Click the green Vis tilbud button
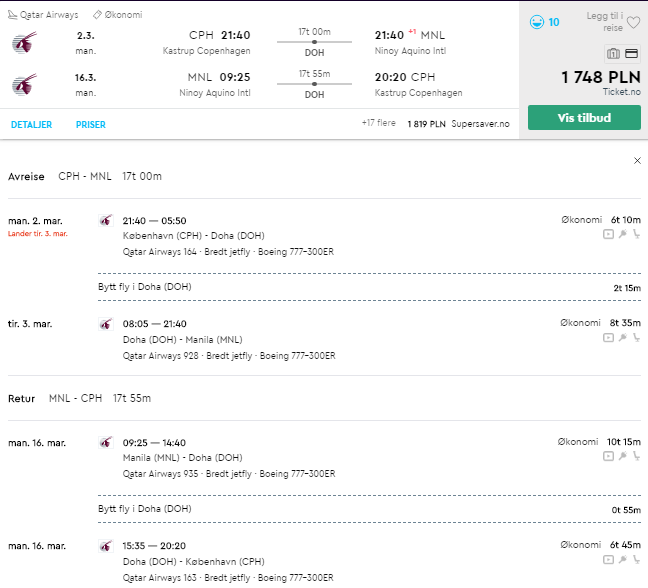Screen dimensions: 648x588 tap(584, 118)
